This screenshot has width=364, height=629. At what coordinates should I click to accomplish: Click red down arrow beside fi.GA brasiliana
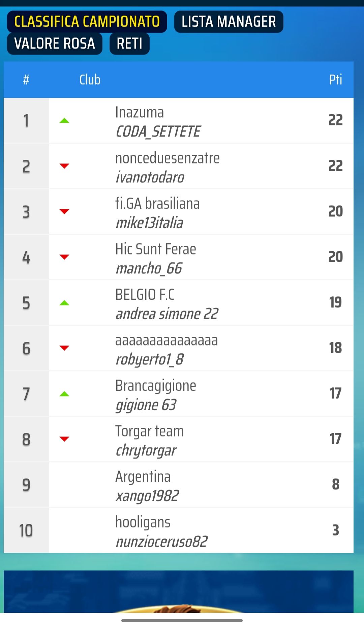(x=64, y=211)
